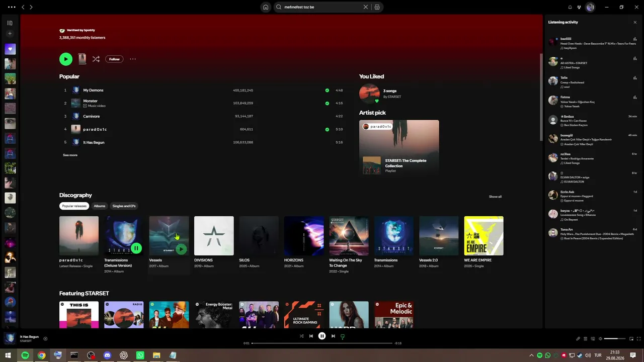Viewport: 644px width, 362px height.
Task: Unlike the track Monster
Action: 327,104
